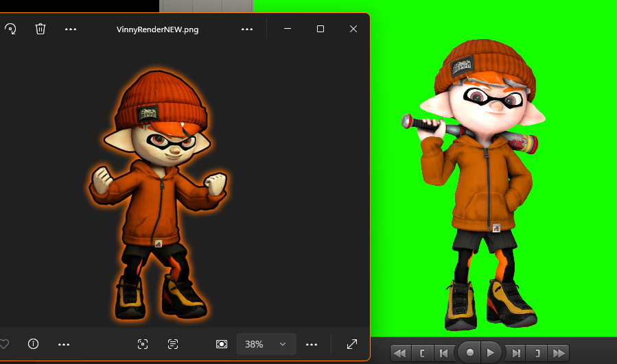617x364 pixels.
Task: Rotate the image in Photos
Action: click(x=10, y=29)
